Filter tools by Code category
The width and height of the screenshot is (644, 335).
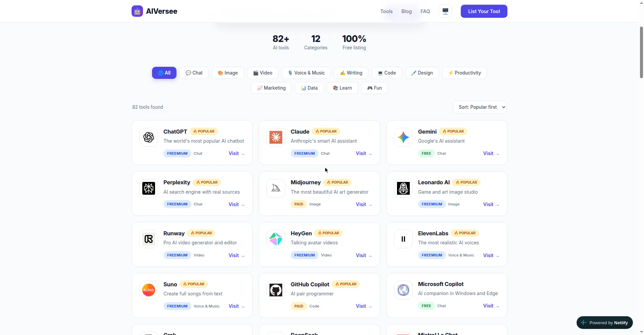387,73
